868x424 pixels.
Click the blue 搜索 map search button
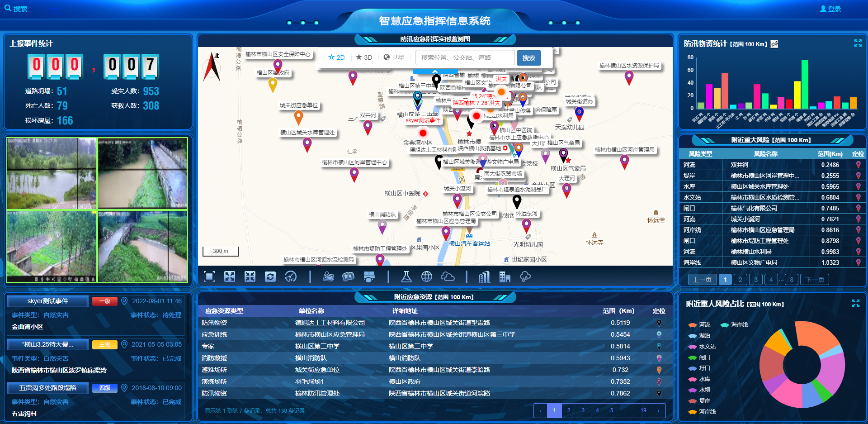coord(528,58)
